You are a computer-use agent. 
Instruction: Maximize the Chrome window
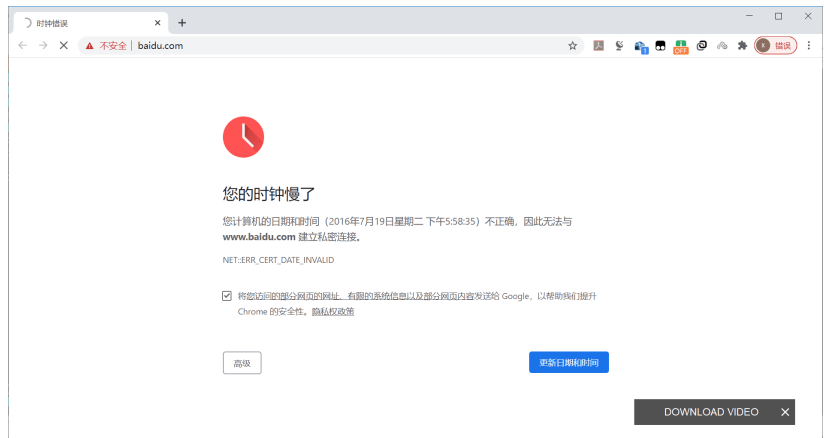[x=779, y=16]
